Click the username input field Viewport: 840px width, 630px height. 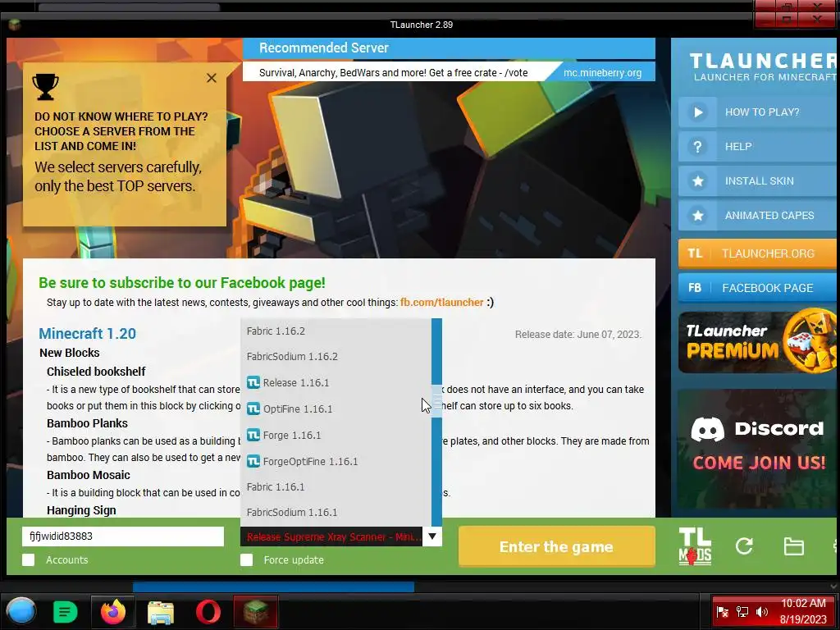click(x=123, y=536)
